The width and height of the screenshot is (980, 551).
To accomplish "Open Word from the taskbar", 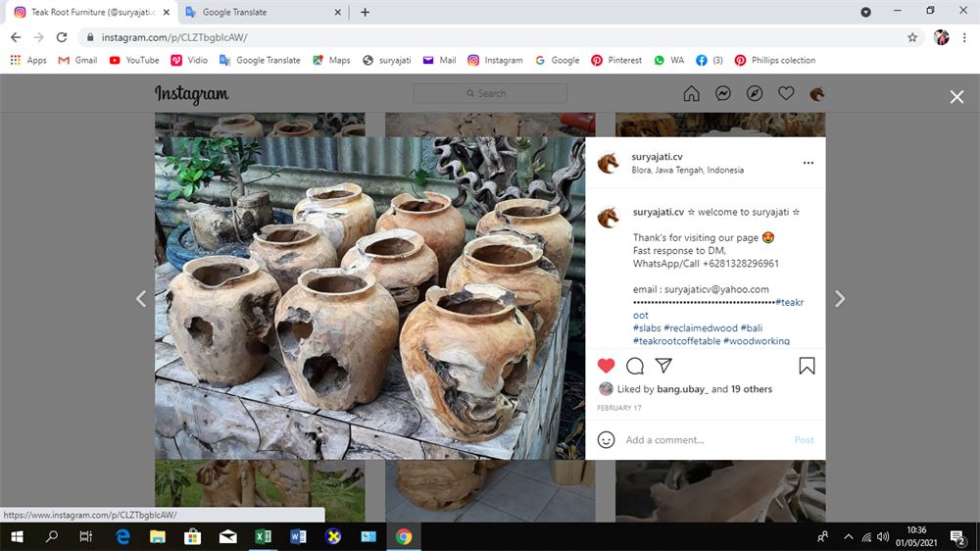I will [x=298, y=536].
